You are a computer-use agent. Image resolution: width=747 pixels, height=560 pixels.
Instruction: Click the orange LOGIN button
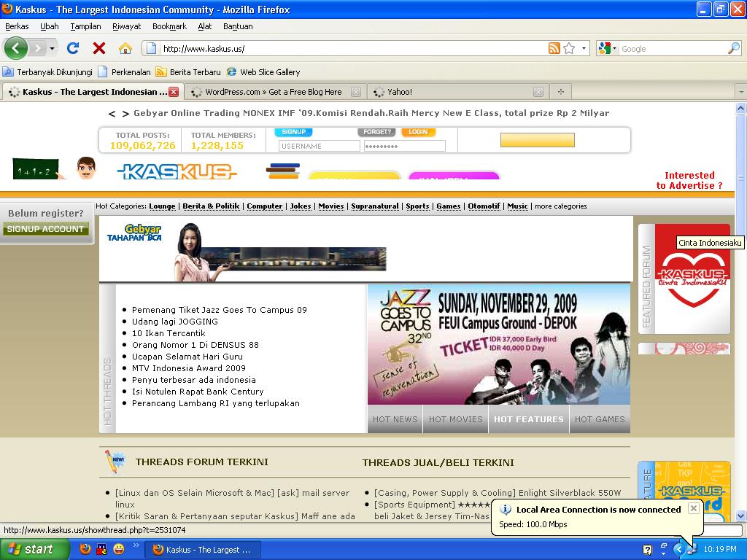pyautogui.click(x=418, y=132)
